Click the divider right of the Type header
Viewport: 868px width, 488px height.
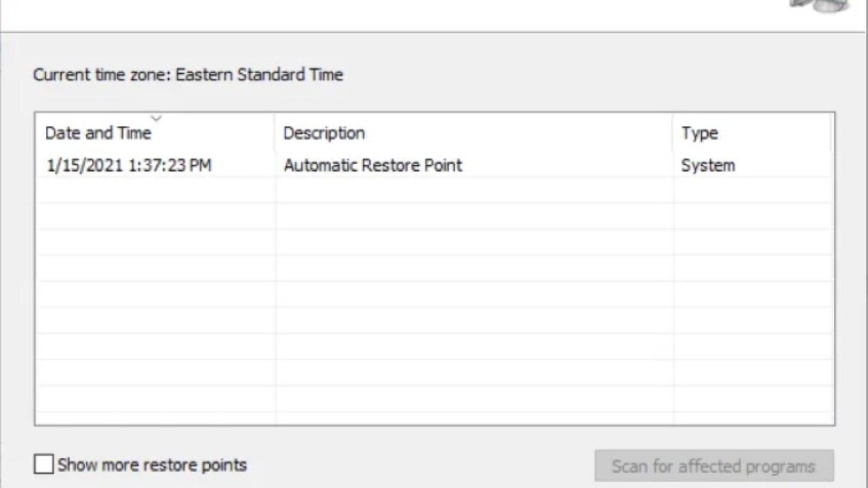tap(830, 133)
